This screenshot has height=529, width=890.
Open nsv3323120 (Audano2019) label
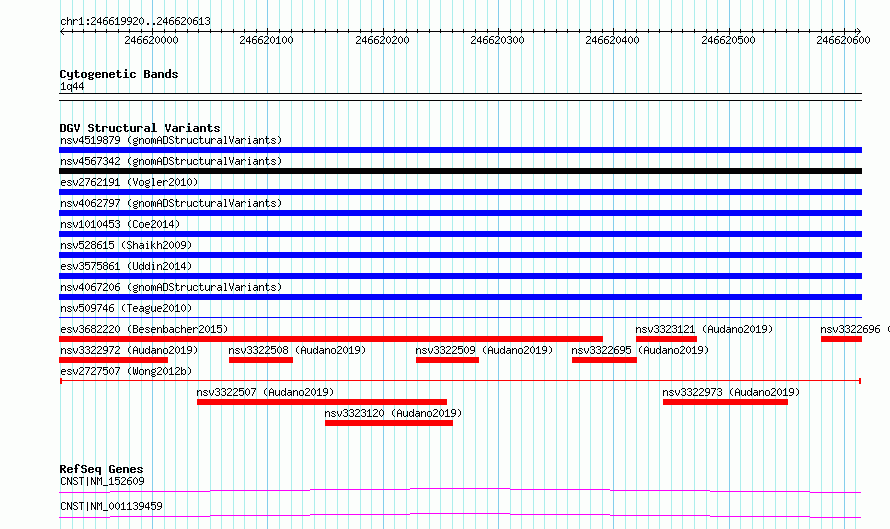[393, 413]
